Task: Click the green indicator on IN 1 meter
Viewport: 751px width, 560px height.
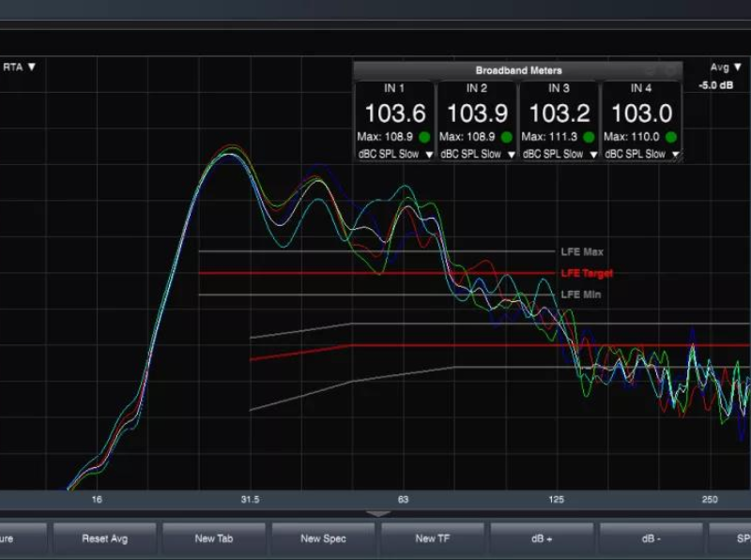Action: 424,137
